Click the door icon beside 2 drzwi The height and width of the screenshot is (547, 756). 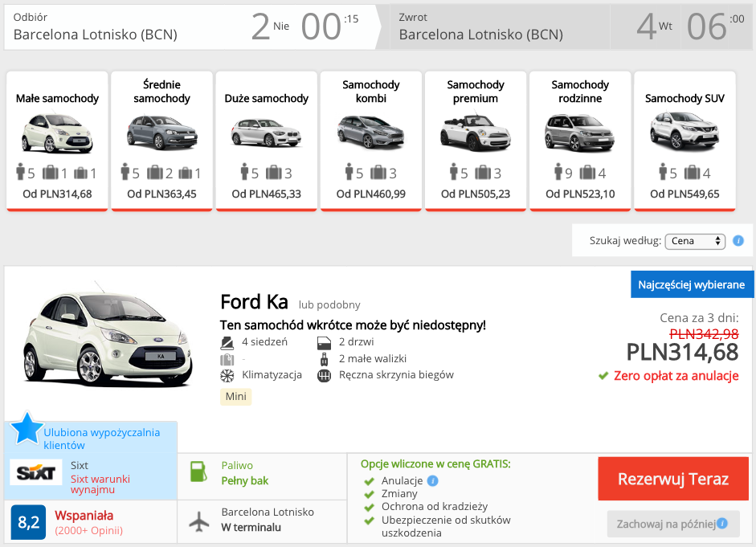324,343
